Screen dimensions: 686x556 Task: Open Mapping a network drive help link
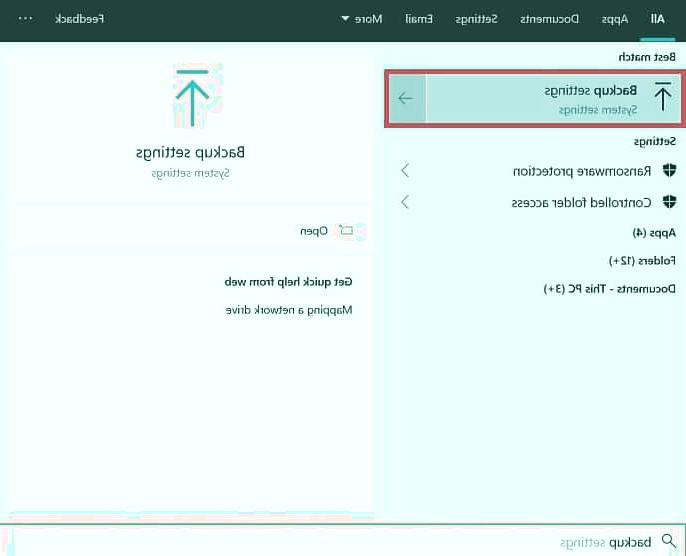tap(289, 311)
